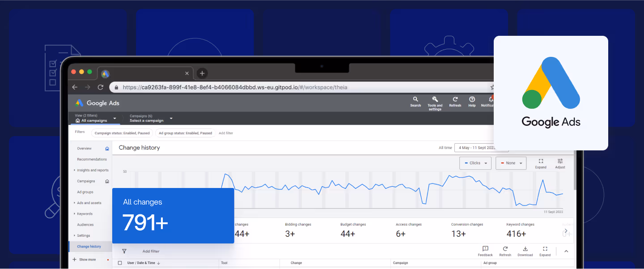The height and width of the screenshot is (269, 644).
Task: Click the Google Ads tab favicon
Action: [x=106, y=74]
